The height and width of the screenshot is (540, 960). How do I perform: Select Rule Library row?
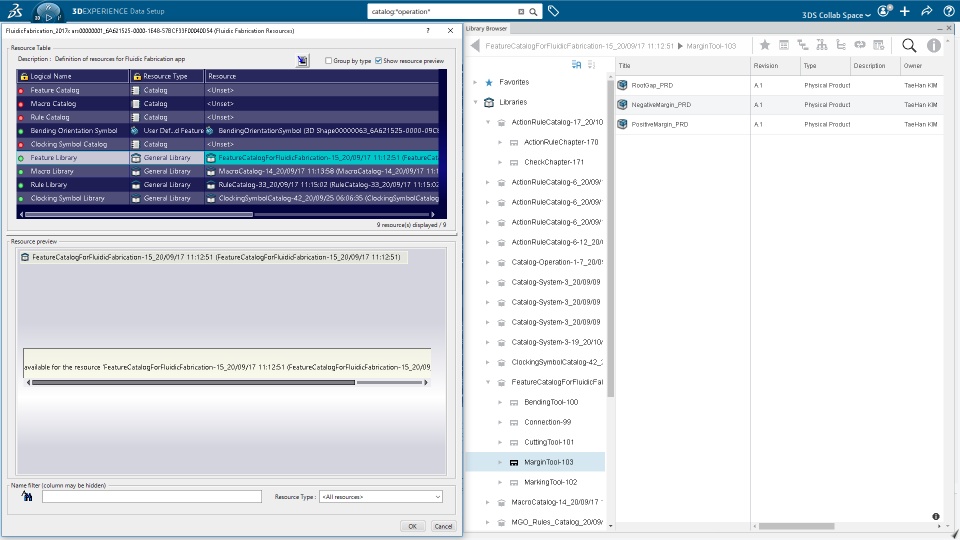(x=228, y=184)
